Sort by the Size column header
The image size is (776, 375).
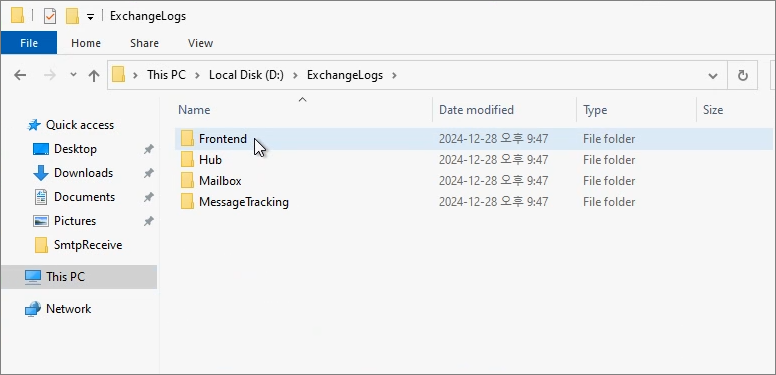(x=713, y=110)
